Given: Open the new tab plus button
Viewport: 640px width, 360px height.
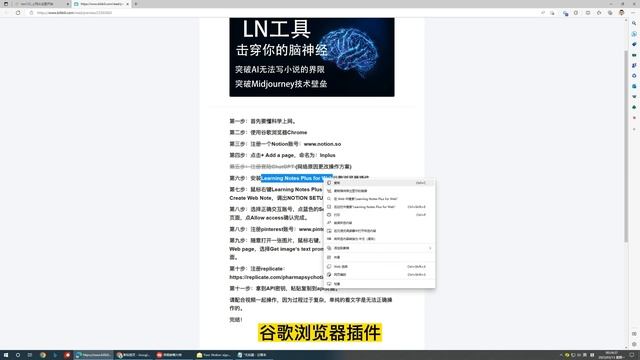Looking at the screenshot, I should (x=136, y=4).
